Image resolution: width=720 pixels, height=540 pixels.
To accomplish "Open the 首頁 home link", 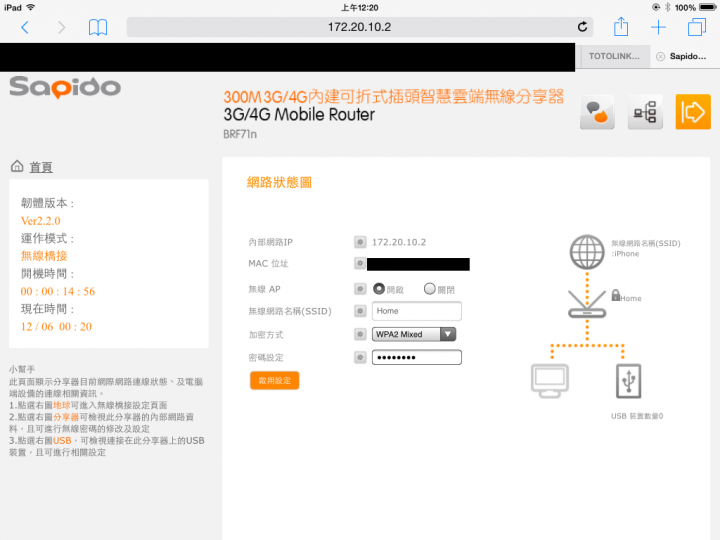I will (x=41, y=167).
